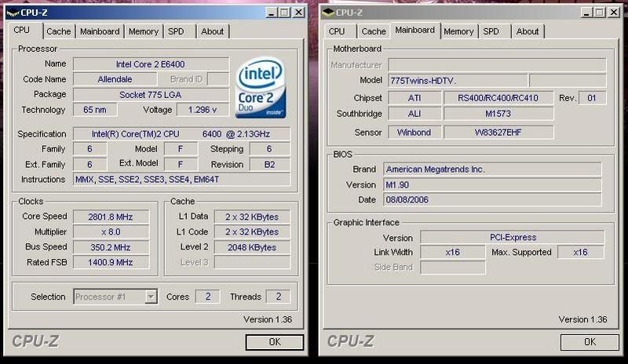Image resolution: width=628 pixels, height=364 pixels.
Task: Click the 2801.8 MHz core speed value
Action: (111, 217)
